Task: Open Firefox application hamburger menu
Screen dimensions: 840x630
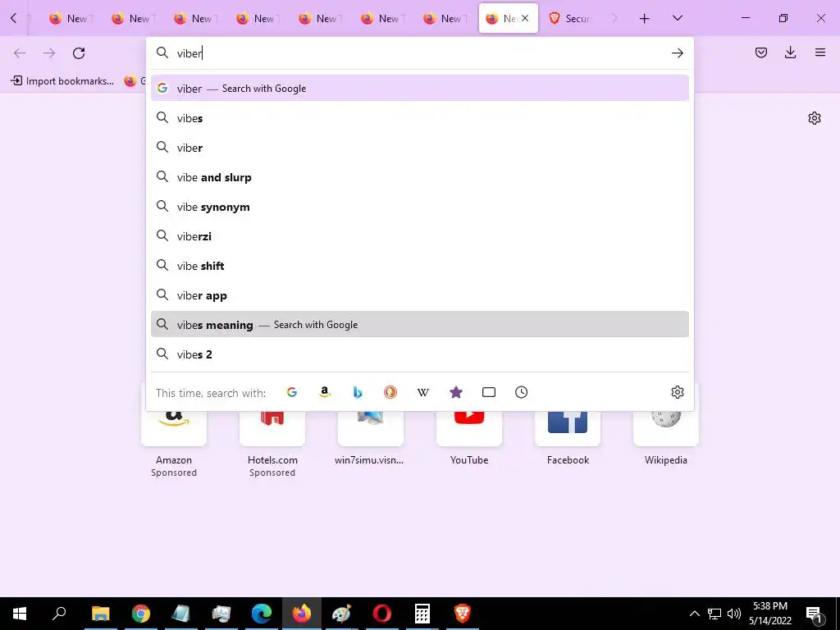Action: (x=820, y=52)
